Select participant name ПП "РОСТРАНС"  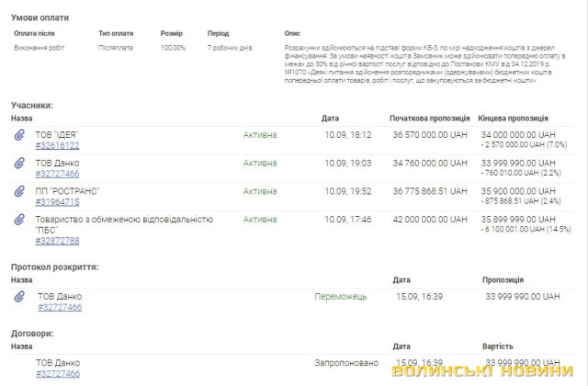click(66, 191)
